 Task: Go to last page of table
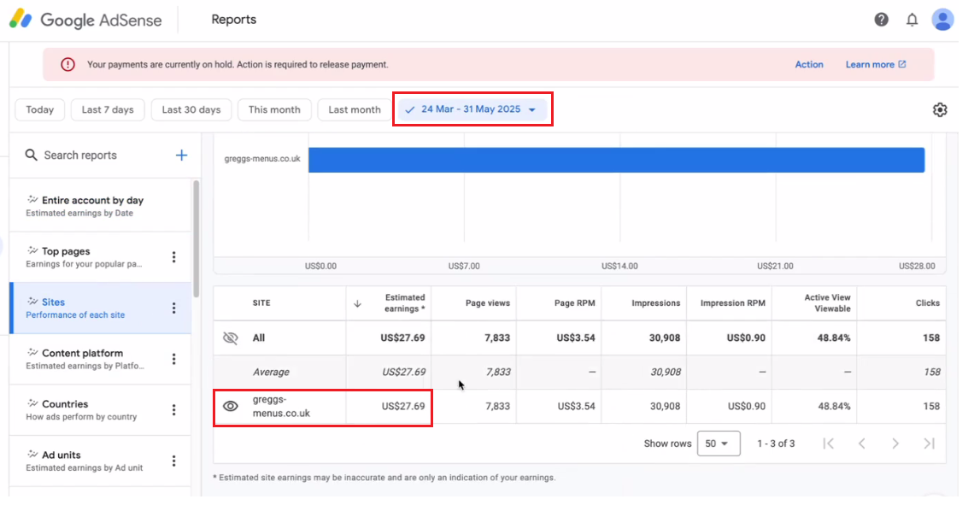point(930,443)
